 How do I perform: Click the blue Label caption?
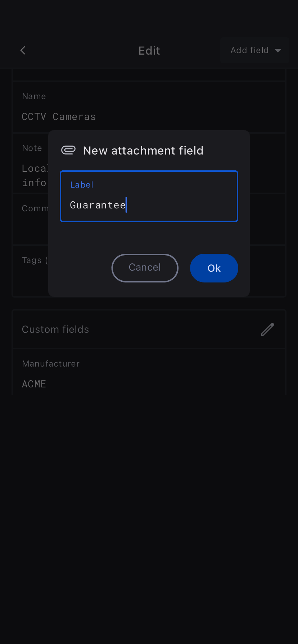82,185
